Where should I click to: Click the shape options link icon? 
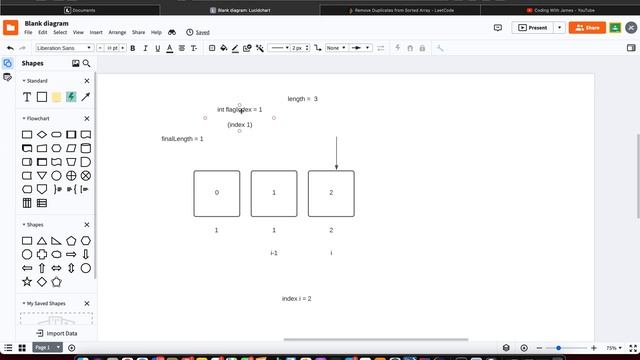tap(247, 48)
